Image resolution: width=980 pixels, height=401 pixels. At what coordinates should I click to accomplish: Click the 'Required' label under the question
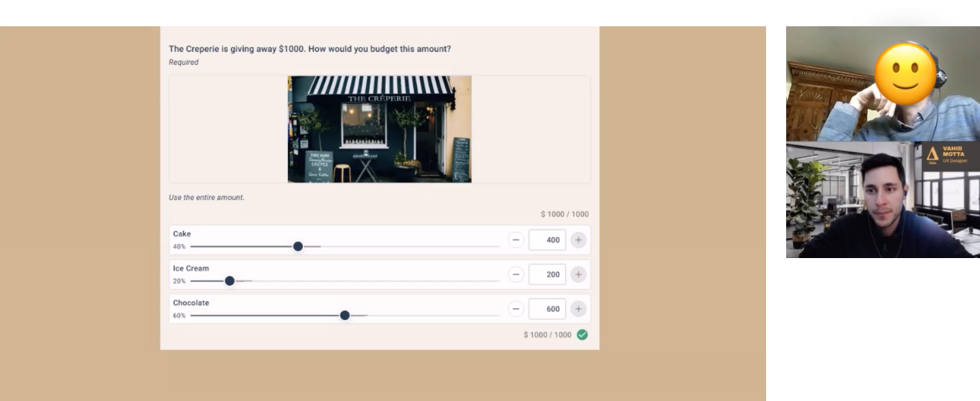point(184,63)
